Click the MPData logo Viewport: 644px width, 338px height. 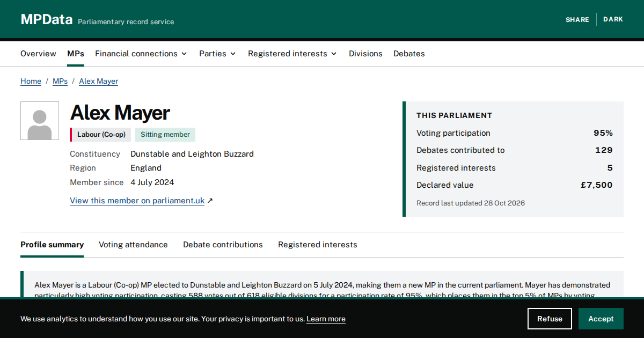(47, 20)
